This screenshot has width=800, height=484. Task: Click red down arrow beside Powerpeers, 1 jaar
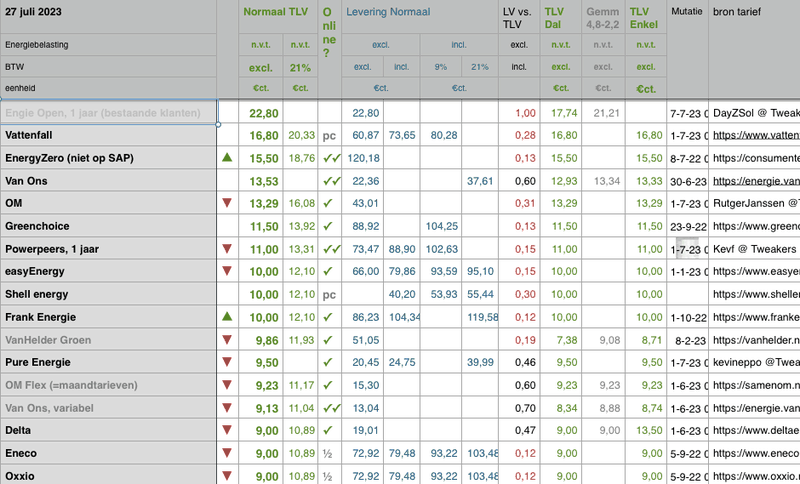click(x=227, y=248)
